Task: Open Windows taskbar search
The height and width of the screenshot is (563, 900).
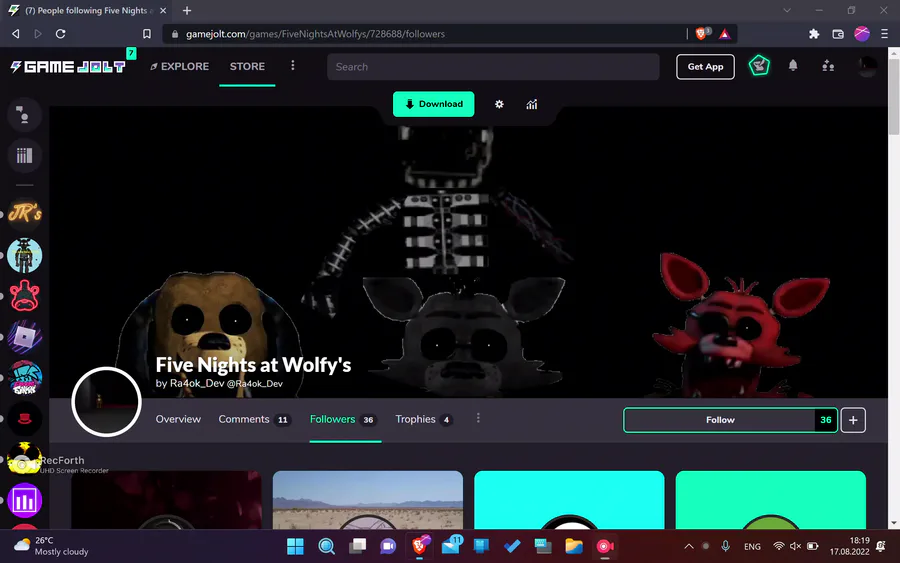Action: click(x=327, y=546)
